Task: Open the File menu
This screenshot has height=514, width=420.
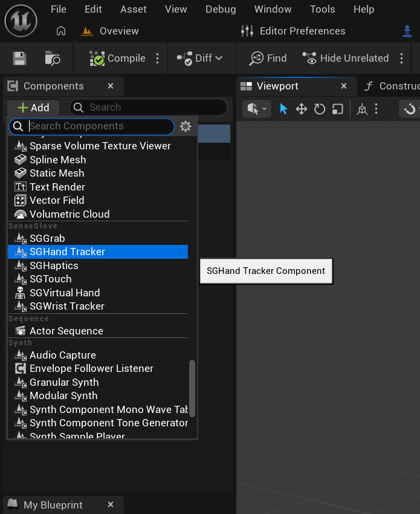Action: (x=59, y=9)
